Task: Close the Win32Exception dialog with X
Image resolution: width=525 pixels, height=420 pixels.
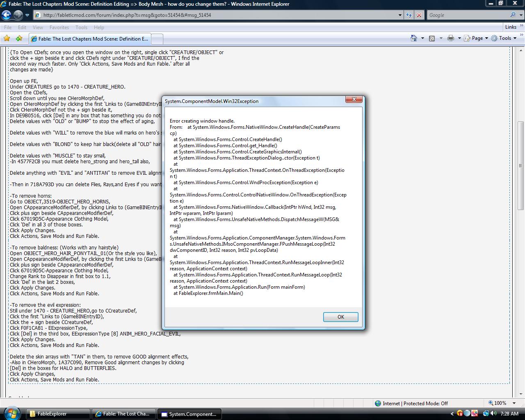Action: click(354, 100)
